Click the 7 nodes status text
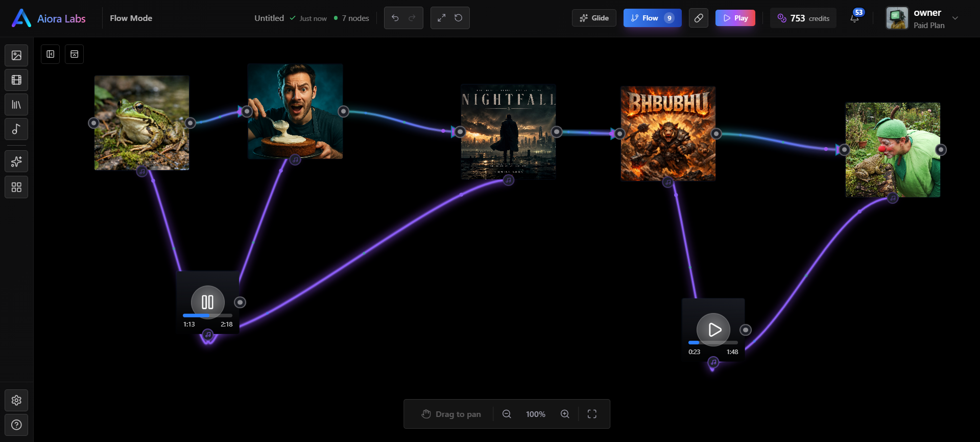The image size is (980, 442). pyautogui.click(x=355, y=18)
